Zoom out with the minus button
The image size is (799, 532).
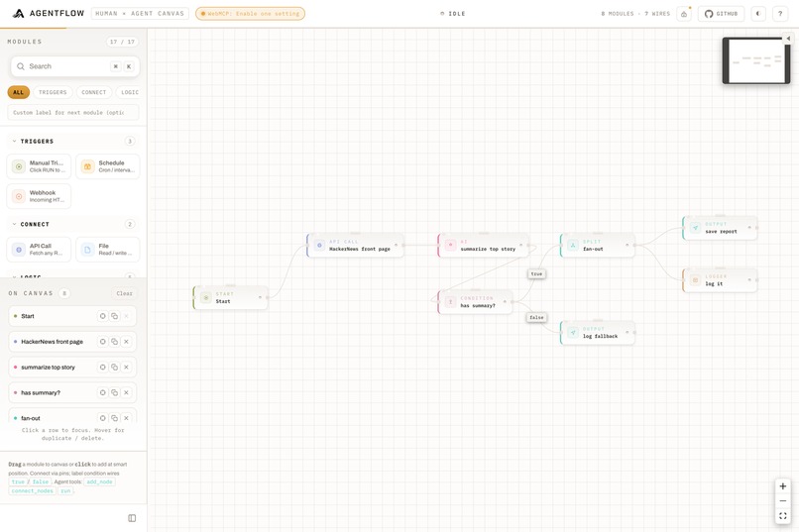(783, 501)
